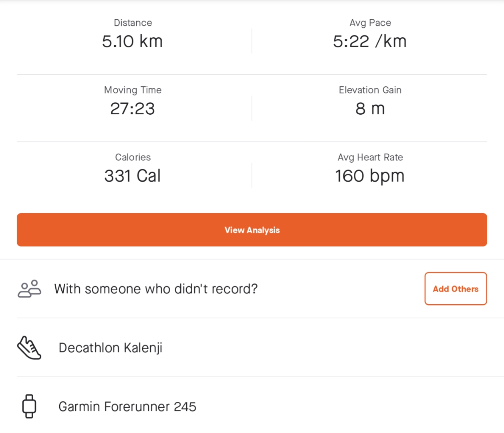Click the Distance label
This screenshot has height=433, width=504.
tap(133, 23)
